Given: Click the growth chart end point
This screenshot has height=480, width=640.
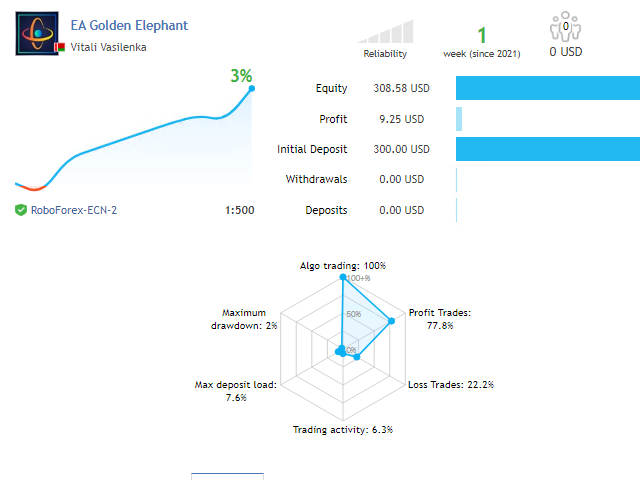Looking at the screenshot, I should 252,88.
